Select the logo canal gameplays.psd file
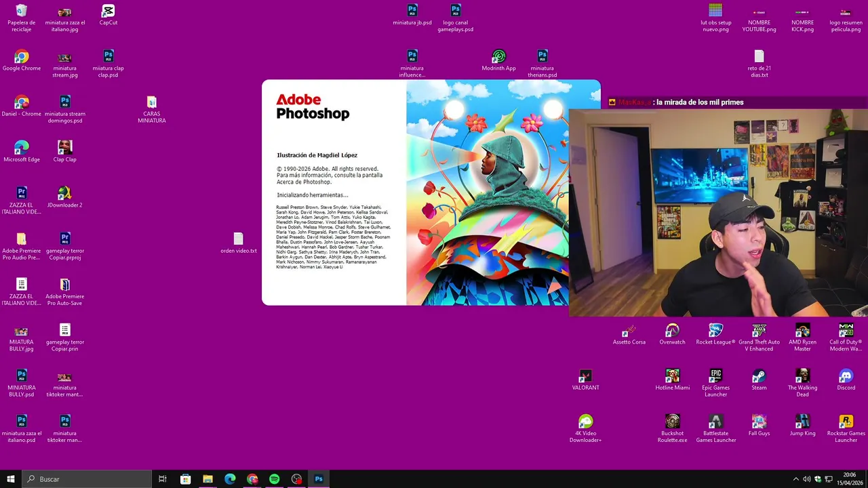This screenshot has height=488, width=868. point(456,18)
